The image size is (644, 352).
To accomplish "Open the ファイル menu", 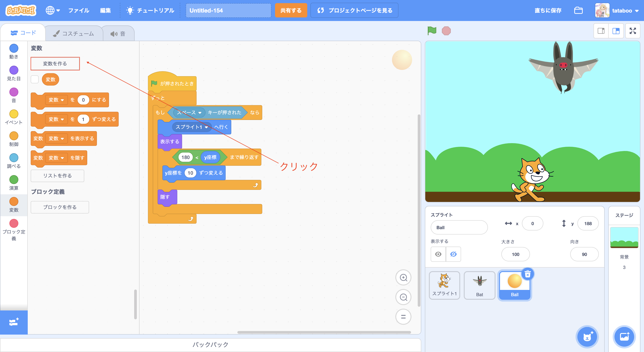I will pyautogui.click(x=78, y=10).
